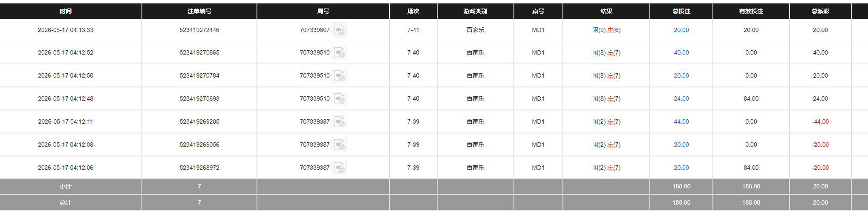The height and width of the screenshot is (211, 868).
Task: Open video replay icon for bet 523419269056
Action: [339, 145]
